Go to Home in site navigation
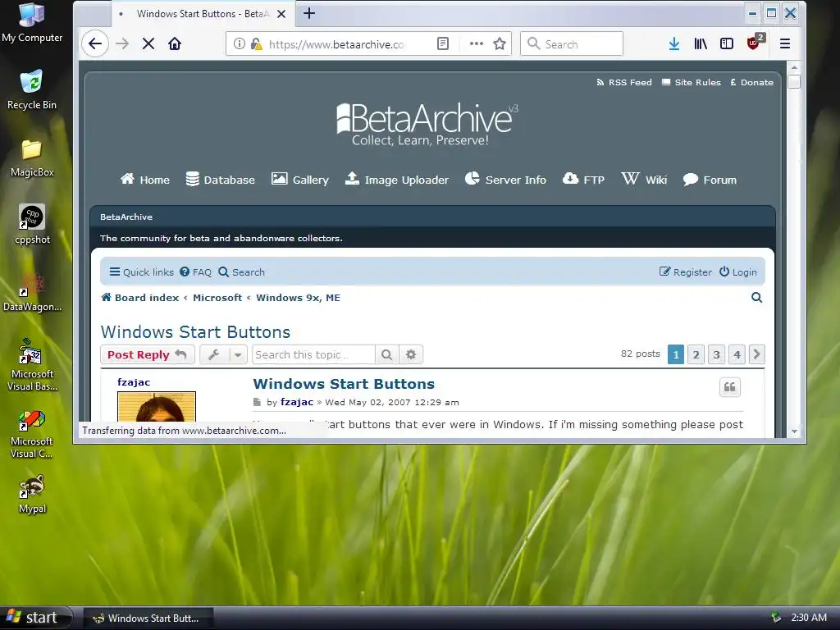 point(144,180)
